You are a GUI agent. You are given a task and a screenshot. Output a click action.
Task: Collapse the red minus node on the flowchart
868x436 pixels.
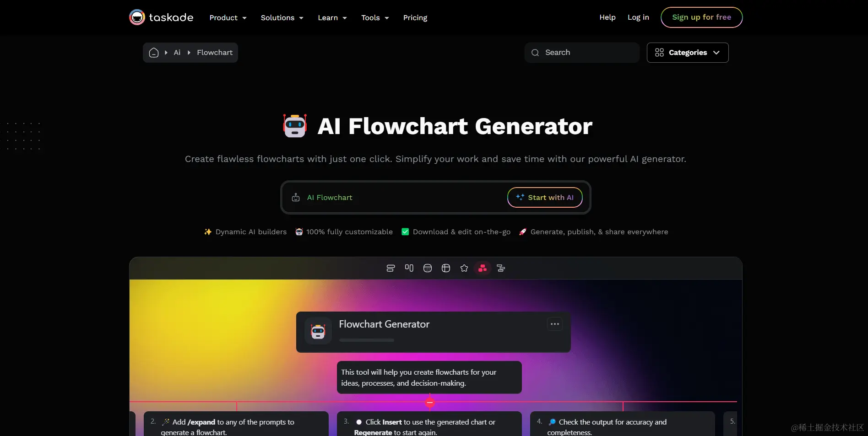[430, 403]
